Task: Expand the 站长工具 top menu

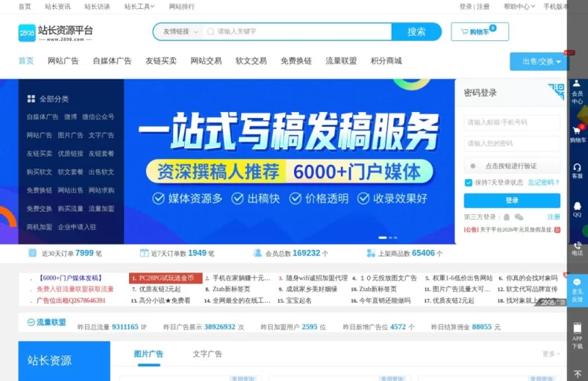Action: click(139, 7)
